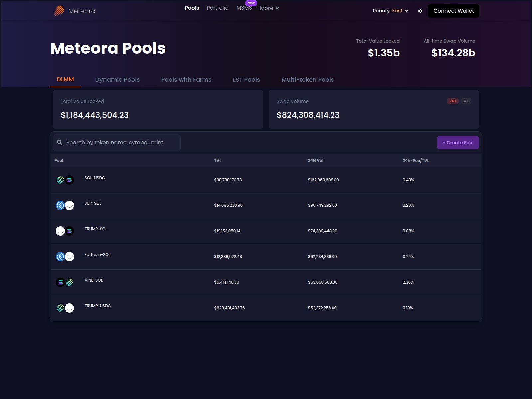Sort by the 24H Vol column header
Screen dimensions: 532x399
coord(316,161)
